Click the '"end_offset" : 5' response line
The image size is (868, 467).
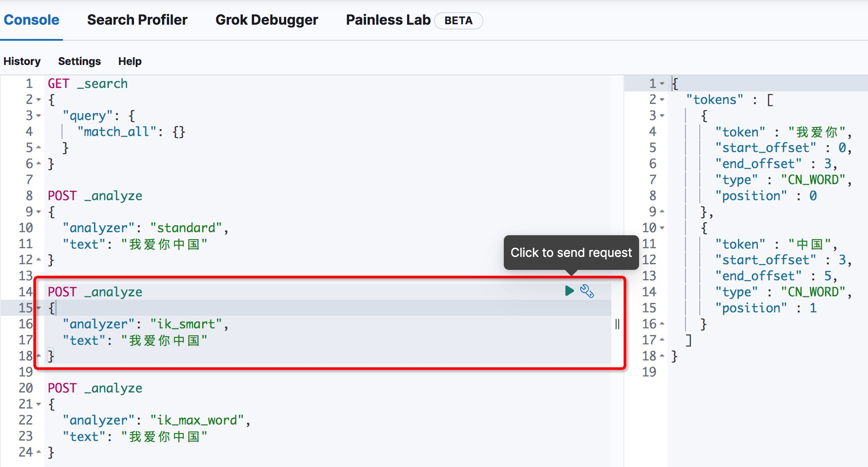[x=776, y=276]
